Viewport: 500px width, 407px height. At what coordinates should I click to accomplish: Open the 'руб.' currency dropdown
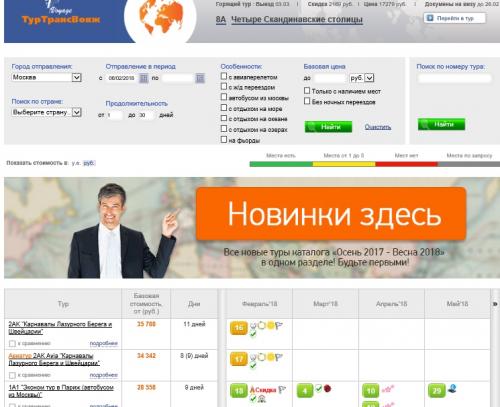(x=362, y=78)
